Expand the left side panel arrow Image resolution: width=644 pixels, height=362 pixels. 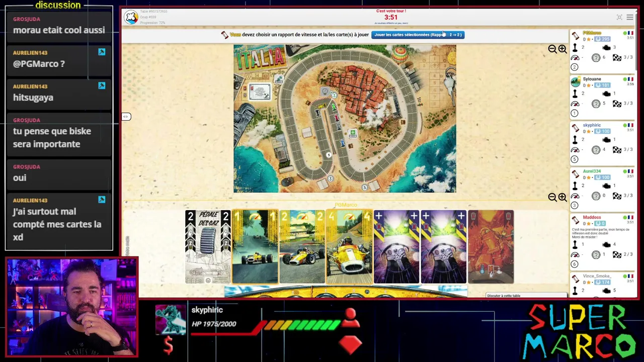pyautogui.click(x=126, y=117)
